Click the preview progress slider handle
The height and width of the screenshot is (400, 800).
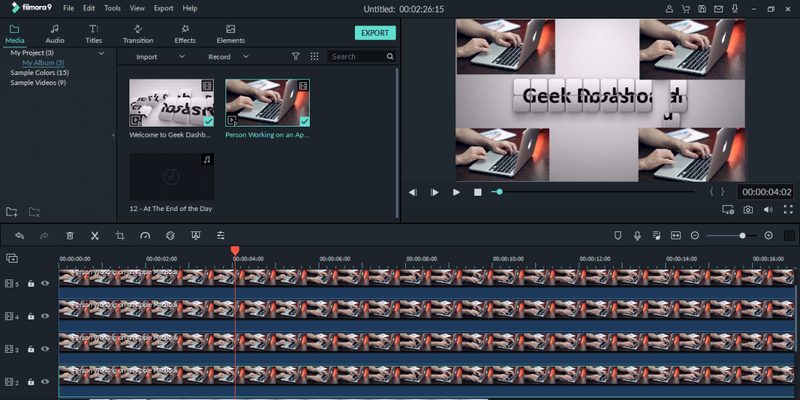499,192
